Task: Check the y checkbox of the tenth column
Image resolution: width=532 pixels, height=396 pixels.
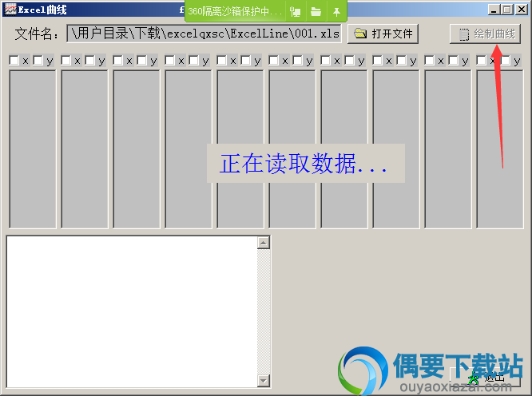Action: [x=505, y=61]
